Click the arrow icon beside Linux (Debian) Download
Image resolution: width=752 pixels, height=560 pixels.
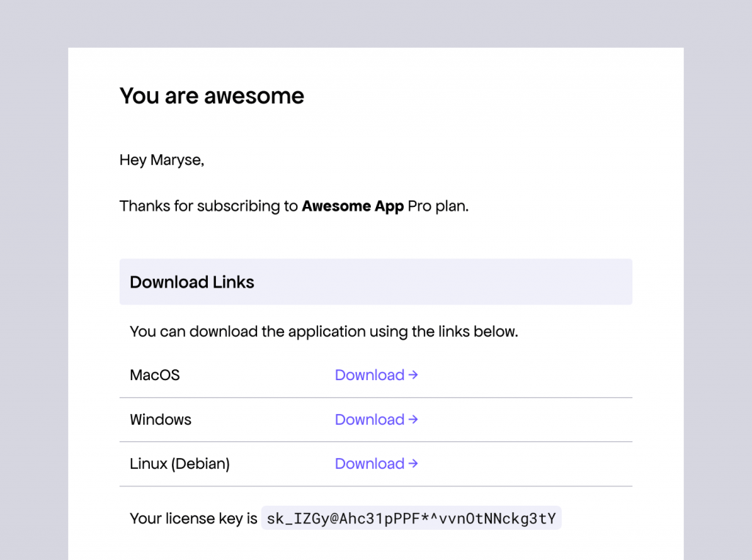(x=413, y=464)
